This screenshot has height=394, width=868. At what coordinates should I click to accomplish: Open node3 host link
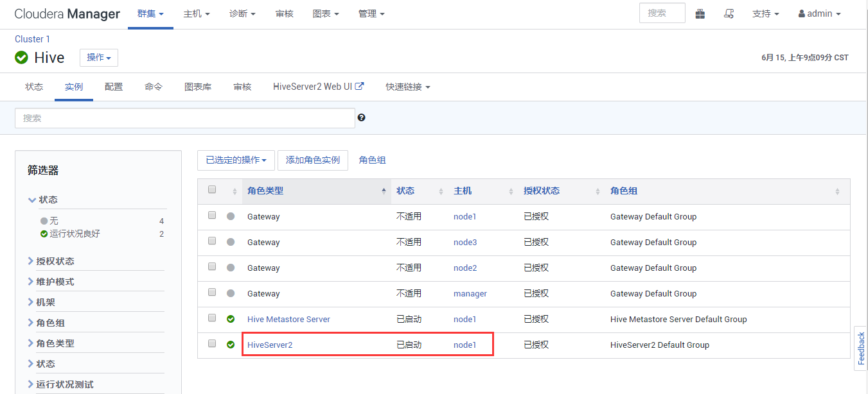coord(465,242)
